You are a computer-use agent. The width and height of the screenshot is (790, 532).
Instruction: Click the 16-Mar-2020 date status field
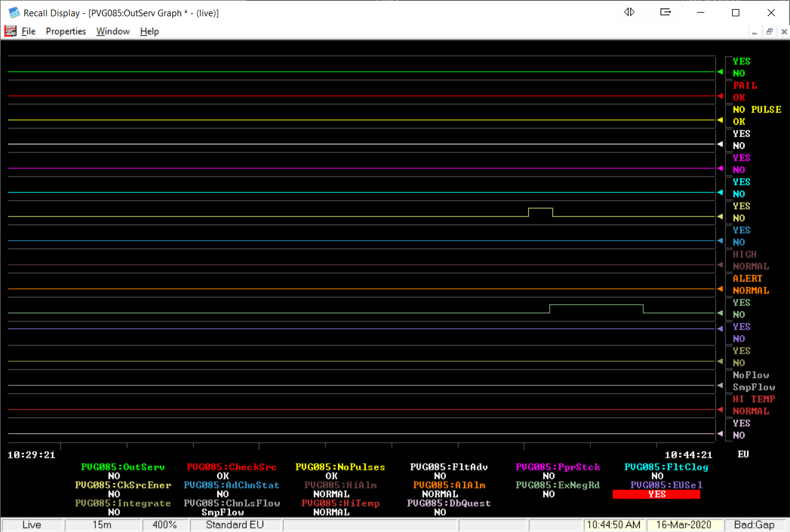click(x=684, y=525)
